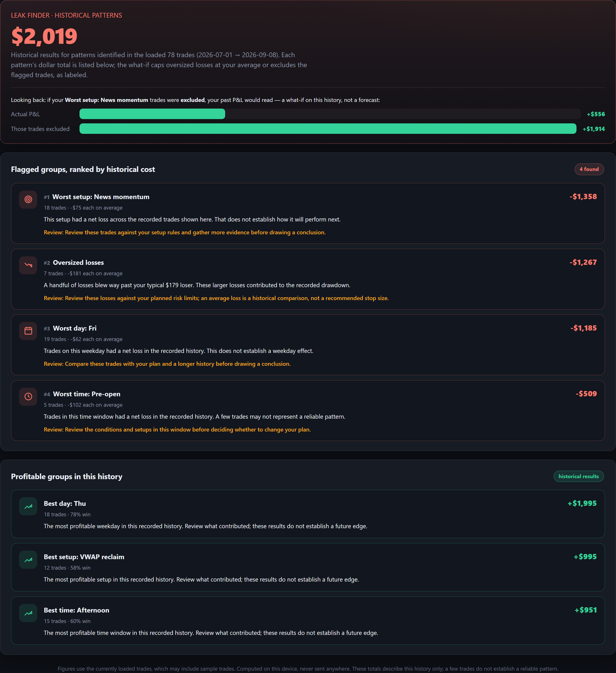This screenshot has height=673, width=616.
Task: Click the '4 found' badge
Action: pos(589,169)
